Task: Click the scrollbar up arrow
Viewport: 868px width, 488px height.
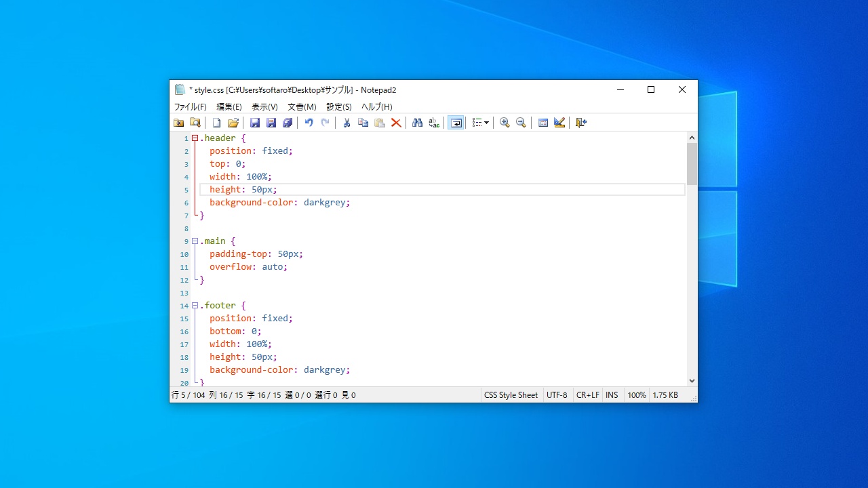Action: (x=692, y=138)
